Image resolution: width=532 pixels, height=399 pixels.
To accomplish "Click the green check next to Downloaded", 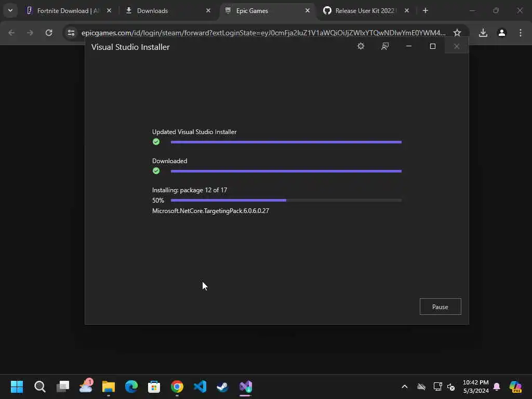I will (156, 170).
